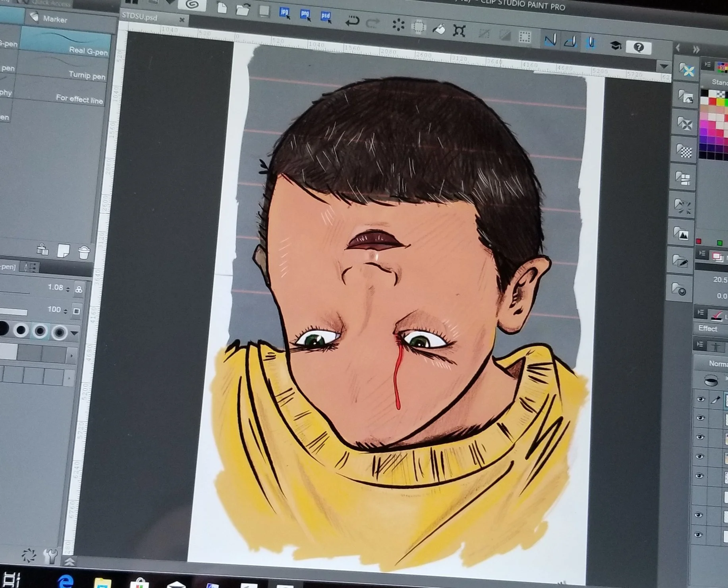Collapse the right palette dock with double arrows
Viewport: 728px width, 588px height.
696,50
